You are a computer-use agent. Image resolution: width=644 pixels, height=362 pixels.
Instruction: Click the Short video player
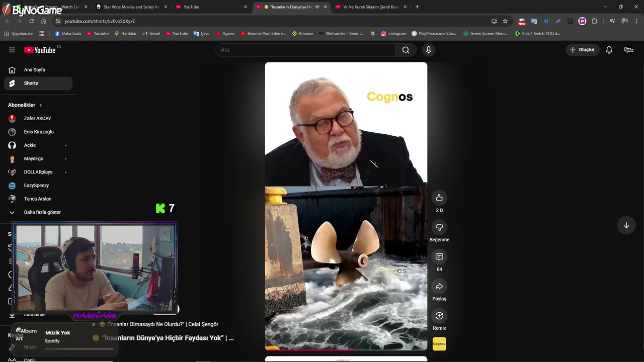click(x=346, y=206)
